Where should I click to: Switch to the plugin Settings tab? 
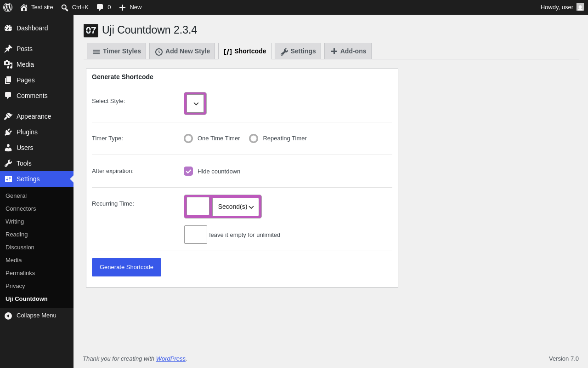(298, 51)
